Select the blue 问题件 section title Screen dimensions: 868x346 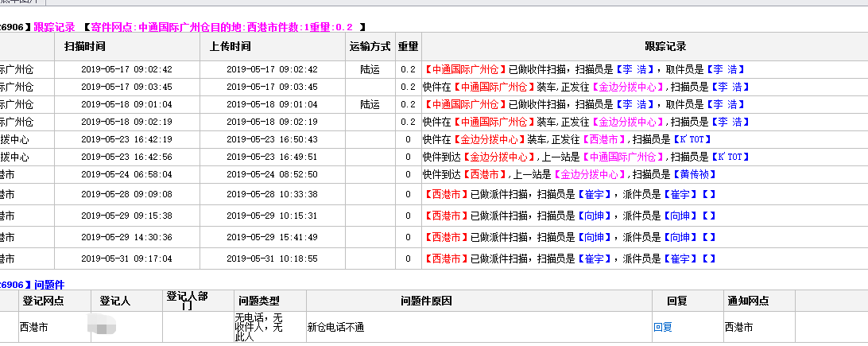point(49,285)
